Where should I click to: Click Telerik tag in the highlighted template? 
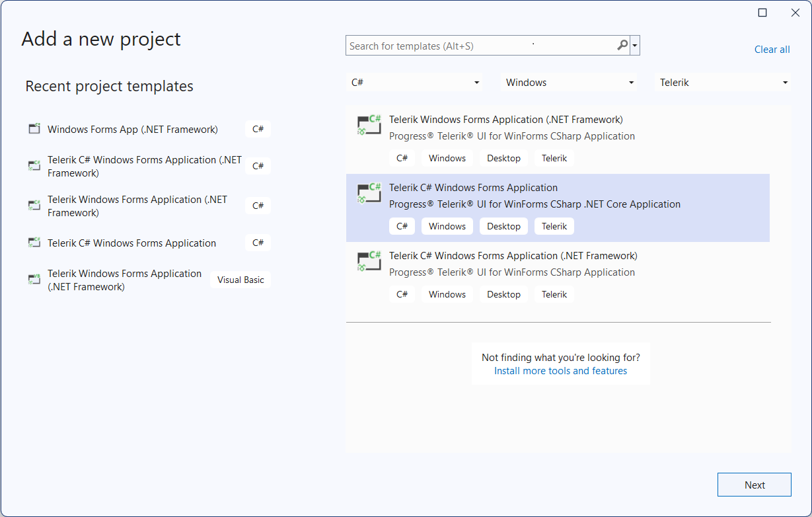(554, 226)
